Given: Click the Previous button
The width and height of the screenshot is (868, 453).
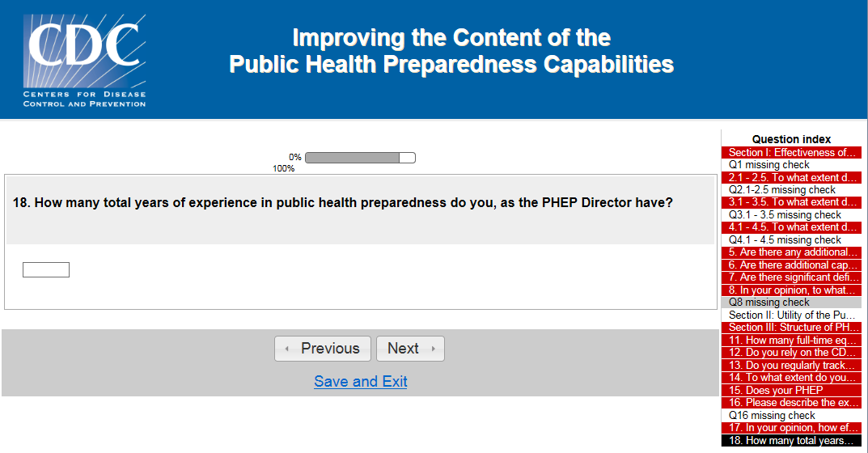Looking at the screenshot, I should [323, 349].
